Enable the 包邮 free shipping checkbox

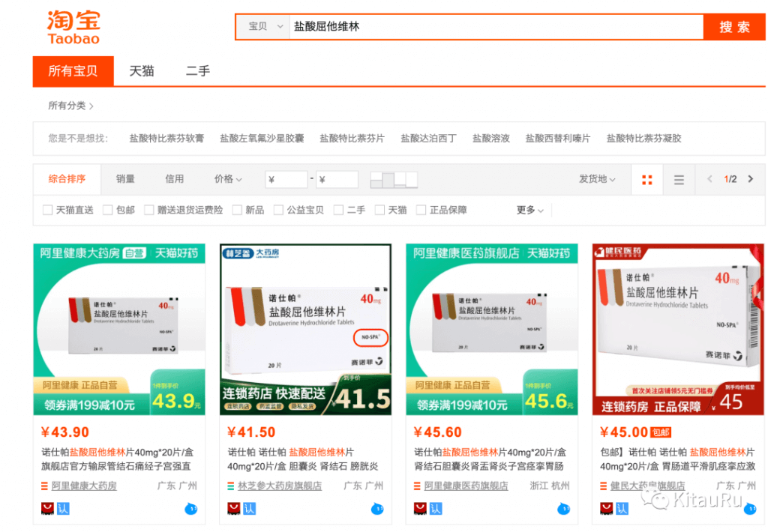(x=108, y=211)
